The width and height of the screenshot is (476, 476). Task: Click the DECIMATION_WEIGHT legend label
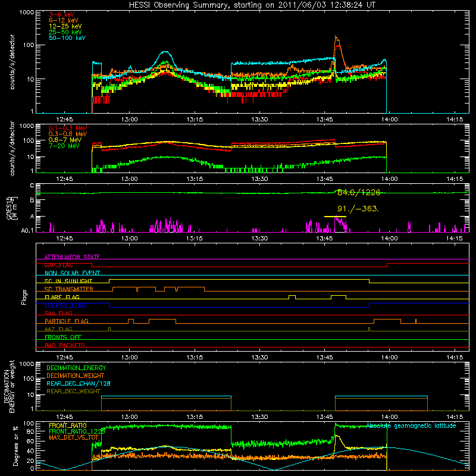[x=76, y=375]
